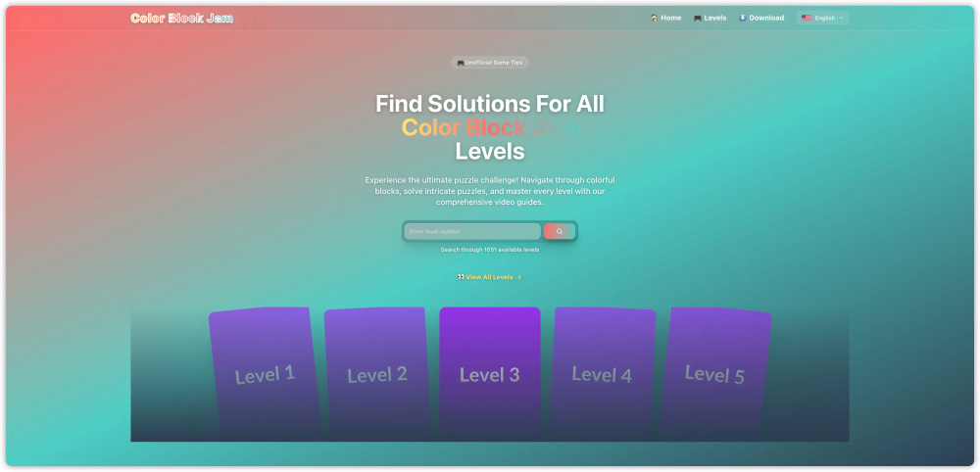The image size is (980, 472).
Task: Open the Level 4 card
Action: click(602, 373)
